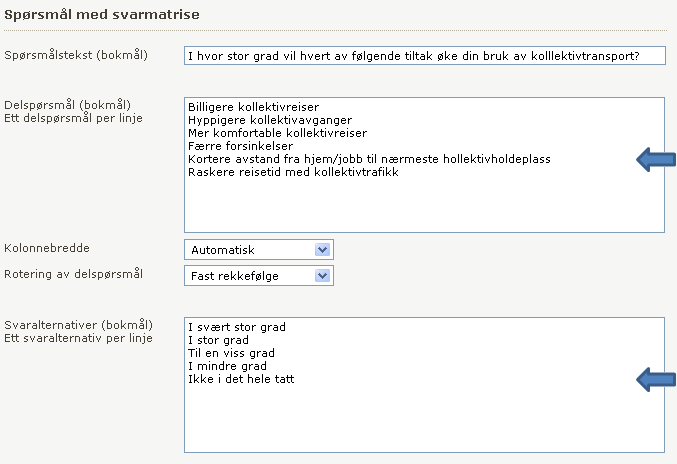Click answer option 'Til en viss grad'
Viewport: 677px width, 464px height.
(231, 353)
